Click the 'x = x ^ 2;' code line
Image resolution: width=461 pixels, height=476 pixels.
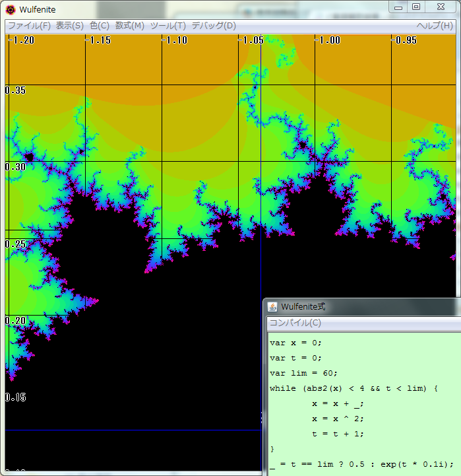coord(338,419)
